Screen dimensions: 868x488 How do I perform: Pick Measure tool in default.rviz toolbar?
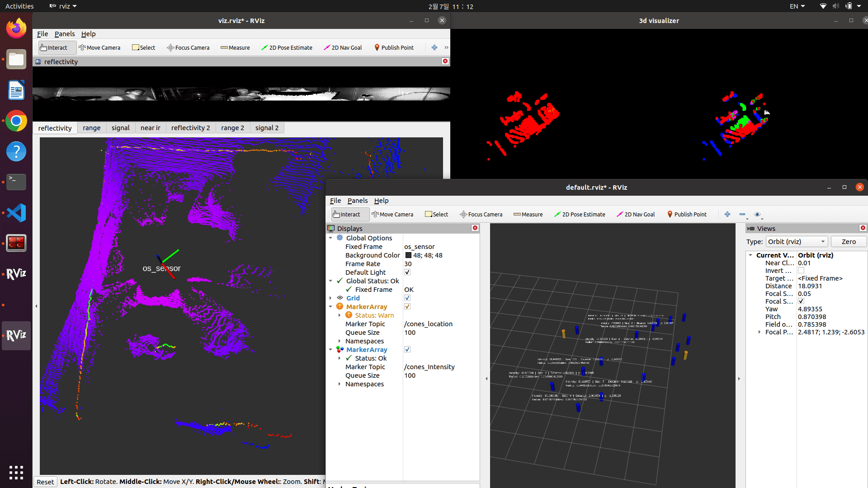click(528, 214)
